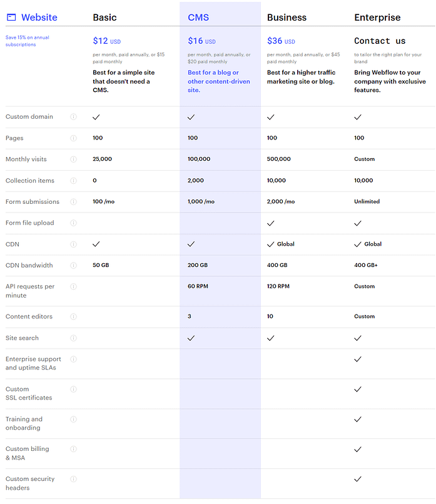View the Custom SSL certificates info icon
This screenshot has width=436, height=504.
click(x=74, y=389)
